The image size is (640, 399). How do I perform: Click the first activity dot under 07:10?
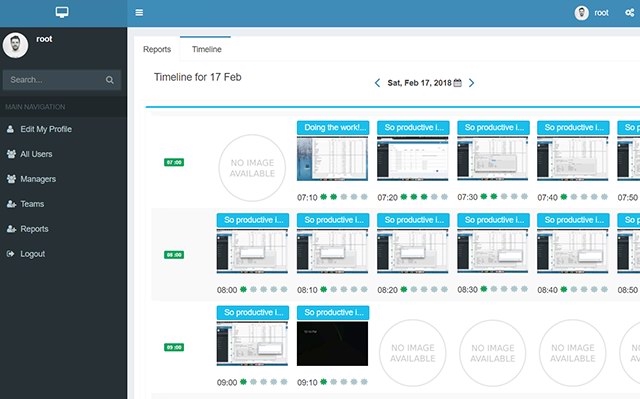pos(324,197)
